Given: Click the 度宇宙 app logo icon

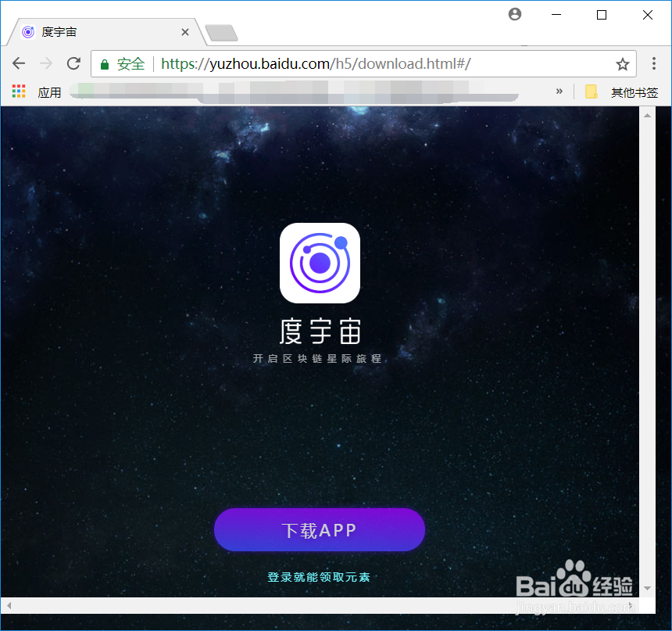Looking at the screenshot, I should click(x=320, y=262).
